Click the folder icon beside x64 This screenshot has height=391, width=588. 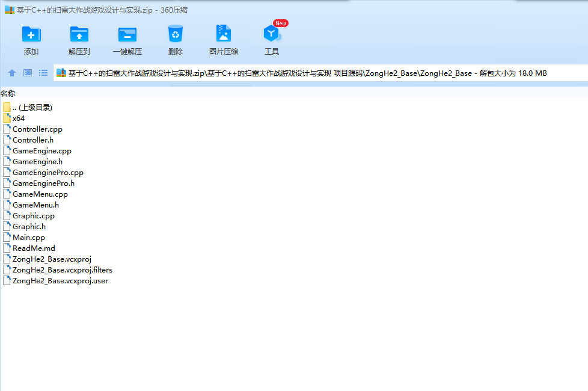pos(7,118)
